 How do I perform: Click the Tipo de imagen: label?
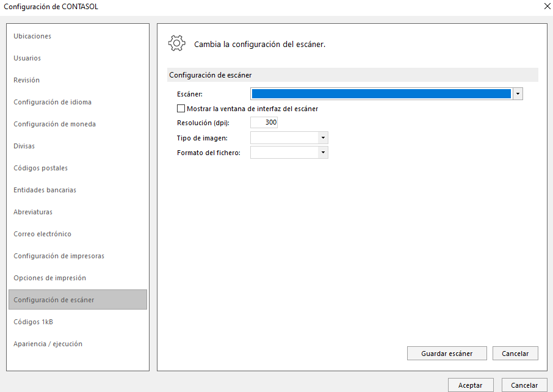tap(202, 138)
